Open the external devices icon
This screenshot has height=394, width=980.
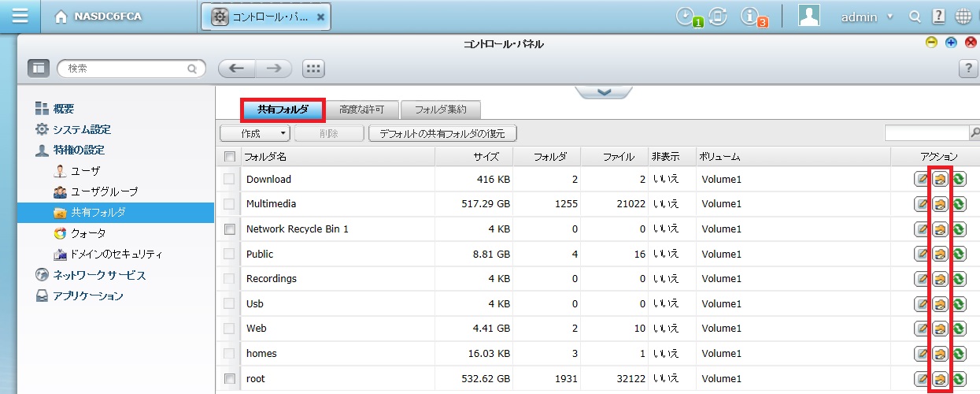pos(718,17)
